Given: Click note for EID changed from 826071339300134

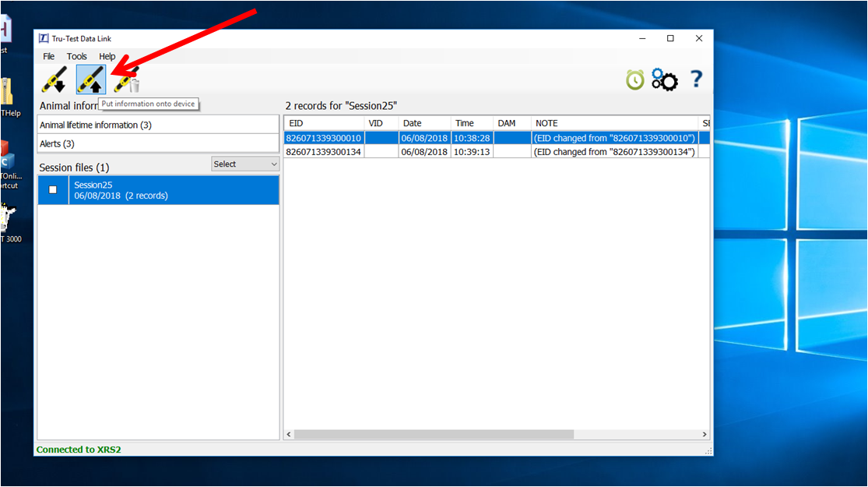Looking at the screenshot, I should coord(614,152).
